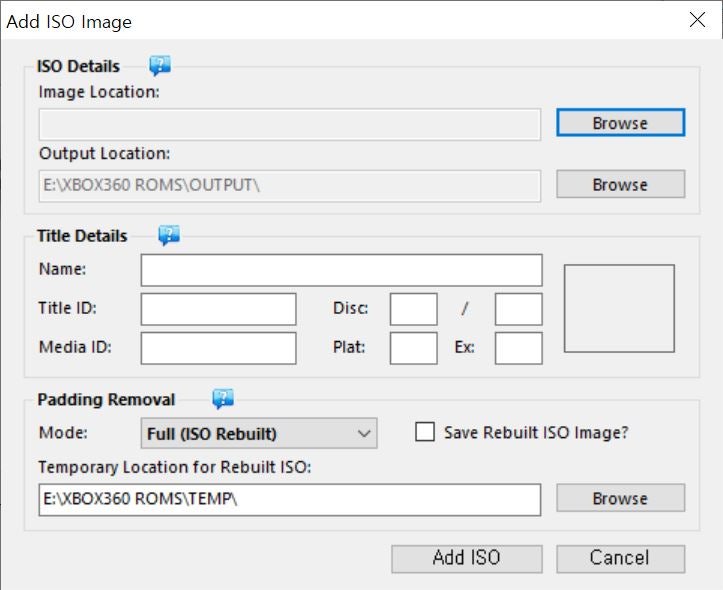723x590 pixels.
Task: Browse for the Image Location file
Action: click(621, 123)
